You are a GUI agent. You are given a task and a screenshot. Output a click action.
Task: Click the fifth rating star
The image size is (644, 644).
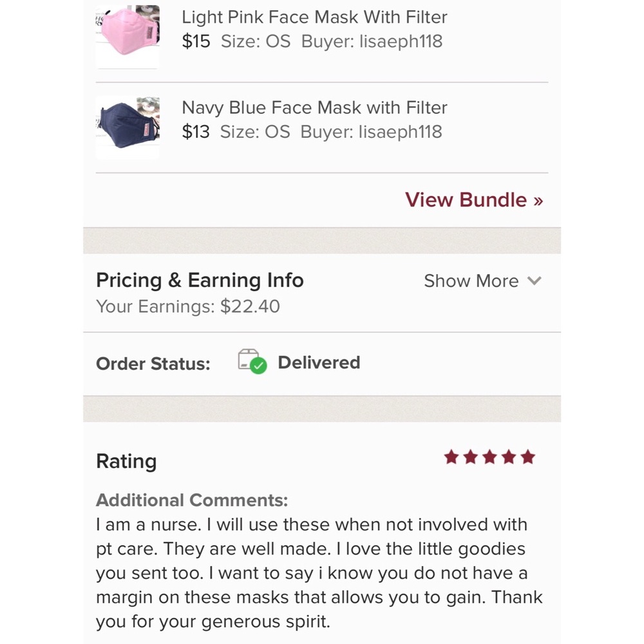[528, 457]
